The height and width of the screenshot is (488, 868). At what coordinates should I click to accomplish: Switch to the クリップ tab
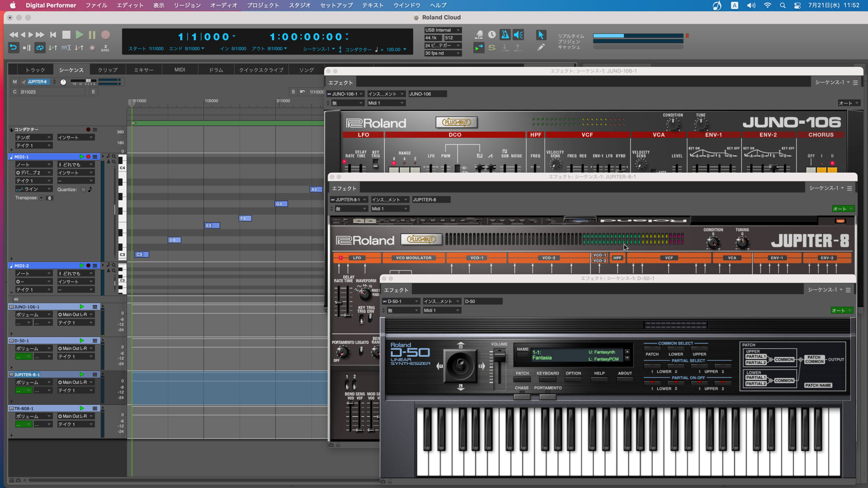107,70
